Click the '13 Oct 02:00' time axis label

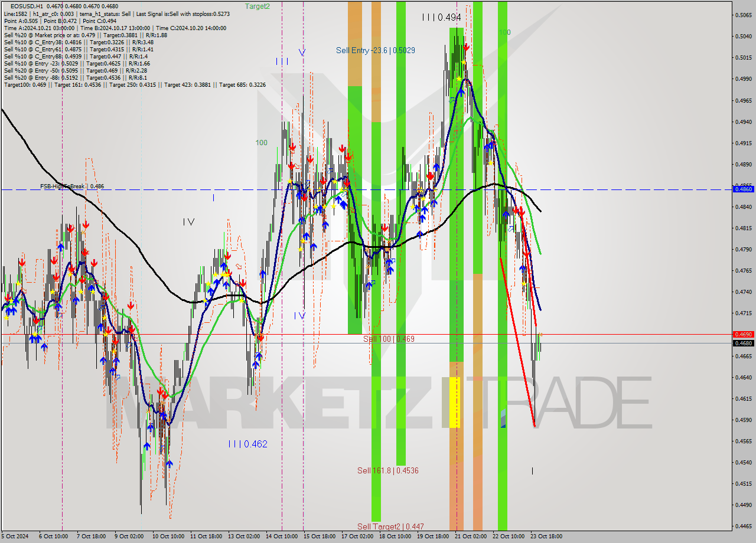coord(243,537)
